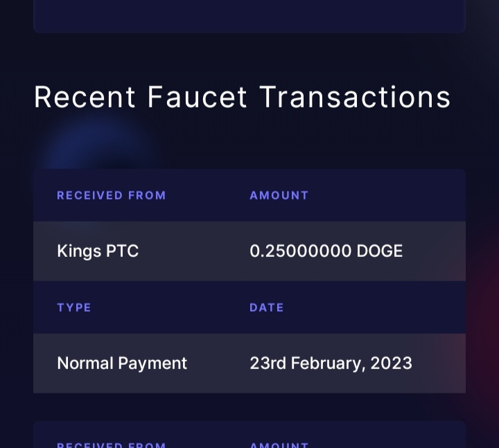The width and height of the screenshot is (499, 448).
Task: Click the empty dark card above the heading
Action: pos(249,16)
